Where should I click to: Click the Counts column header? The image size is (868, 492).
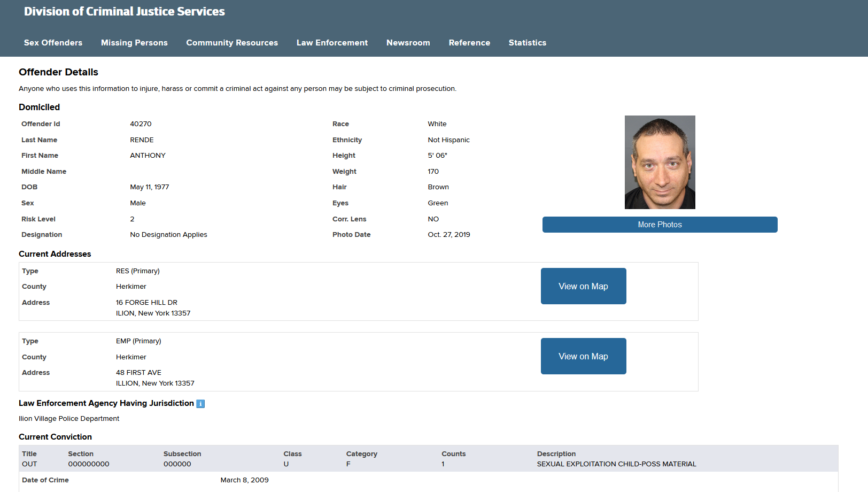click(453, 454)
